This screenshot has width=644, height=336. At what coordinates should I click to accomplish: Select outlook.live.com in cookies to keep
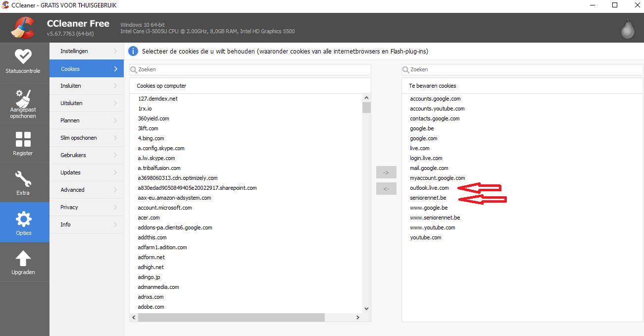point(429,188)
